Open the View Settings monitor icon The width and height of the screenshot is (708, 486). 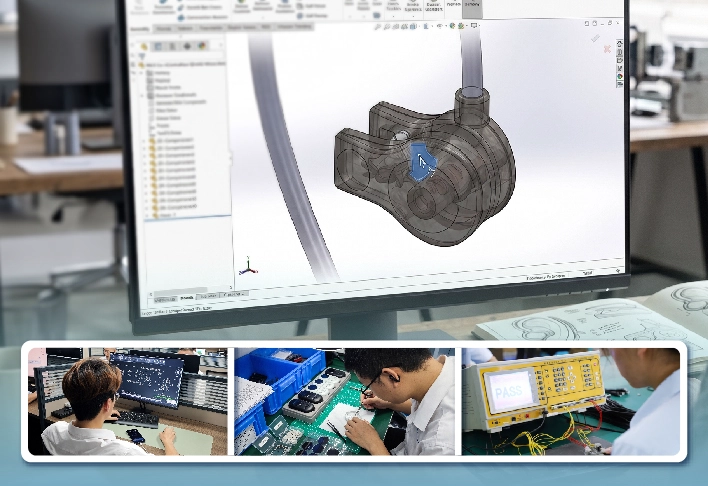point(474,26)
